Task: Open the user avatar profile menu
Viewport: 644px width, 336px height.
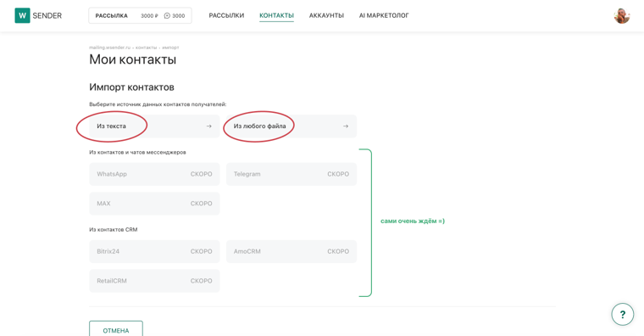Action: (622, 16)
